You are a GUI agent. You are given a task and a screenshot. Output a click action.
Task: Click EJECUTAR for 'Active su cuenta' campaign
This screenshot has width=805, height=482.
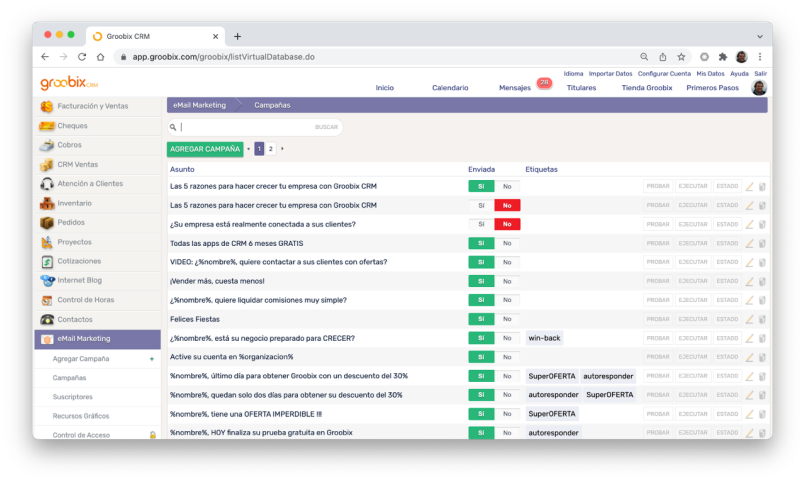coord(693,357)
